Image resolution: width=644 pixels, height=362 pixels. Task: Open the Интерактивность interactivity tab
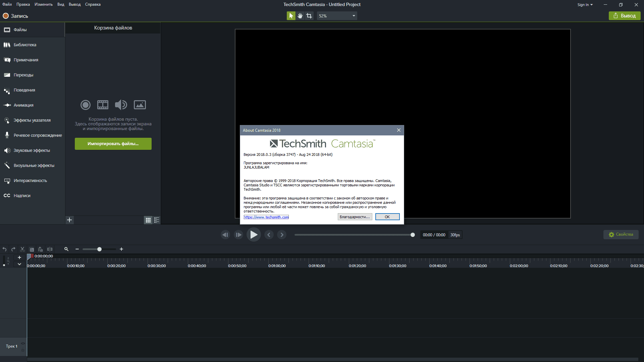click(32, 181)
